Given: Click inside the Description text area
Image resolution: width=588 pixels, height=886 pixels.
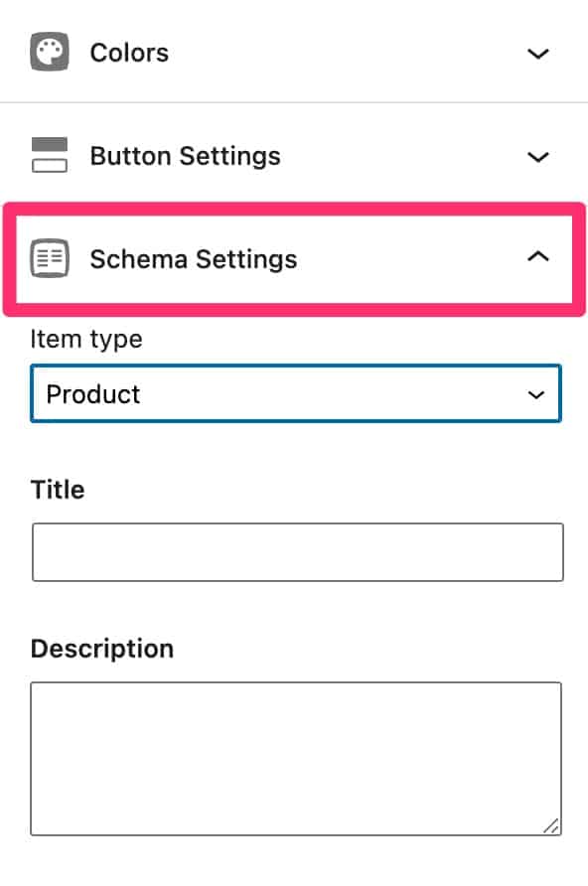Looking at the screenshot, I should (296, 758).
